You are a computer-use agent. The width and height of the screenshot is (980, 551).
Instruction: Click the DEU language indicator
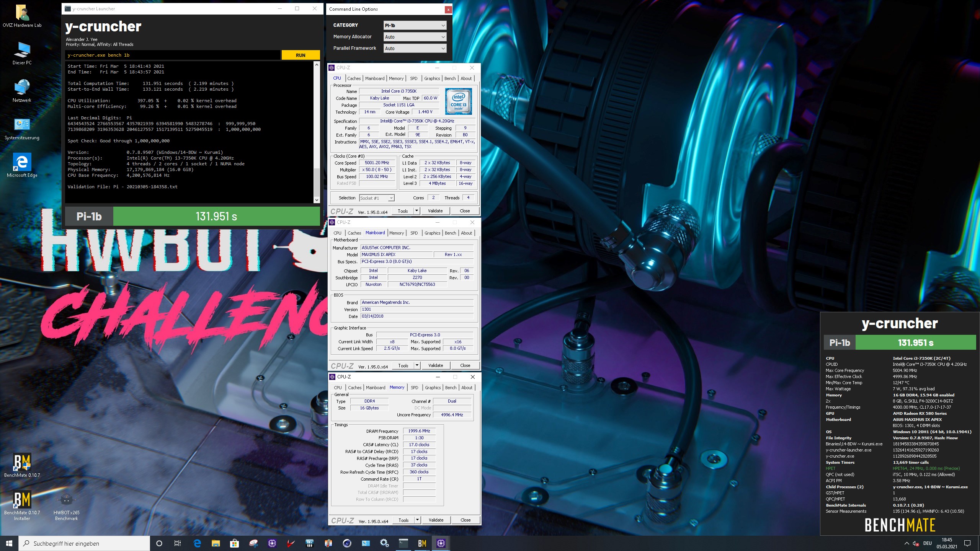[x=927, y=543]
